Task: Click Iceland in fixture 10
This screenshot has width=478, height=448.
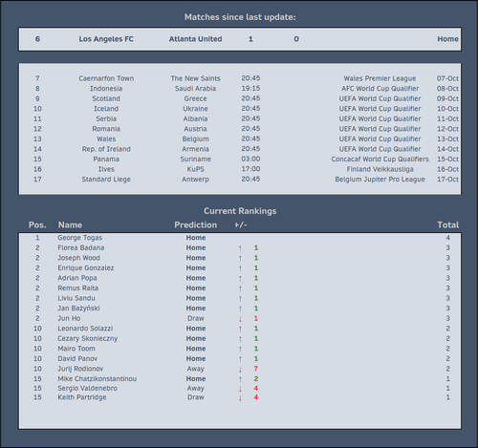Action: (106, 109)
